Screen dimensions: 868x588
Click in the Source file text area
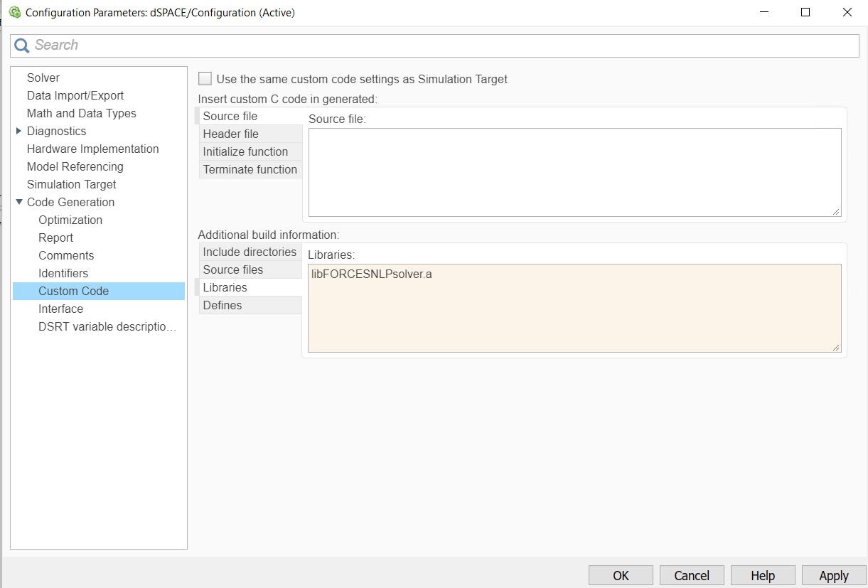[x=574, y=172]
